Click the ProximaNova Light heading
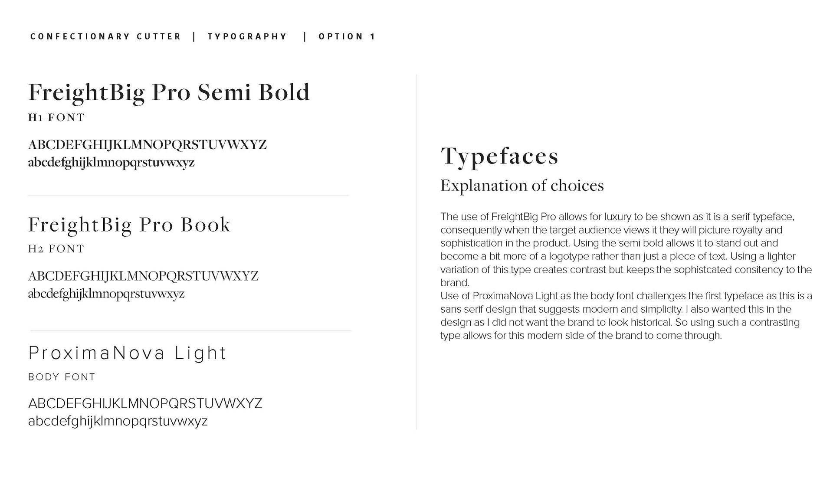The width and height of the screenshot is (833, 504). (x=128, y=353)
